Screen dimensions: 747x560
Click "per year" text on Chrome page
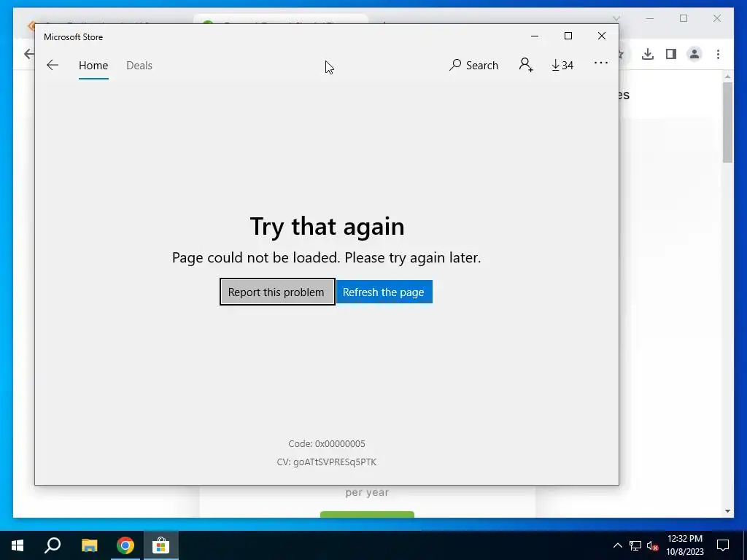coord(367,492)
